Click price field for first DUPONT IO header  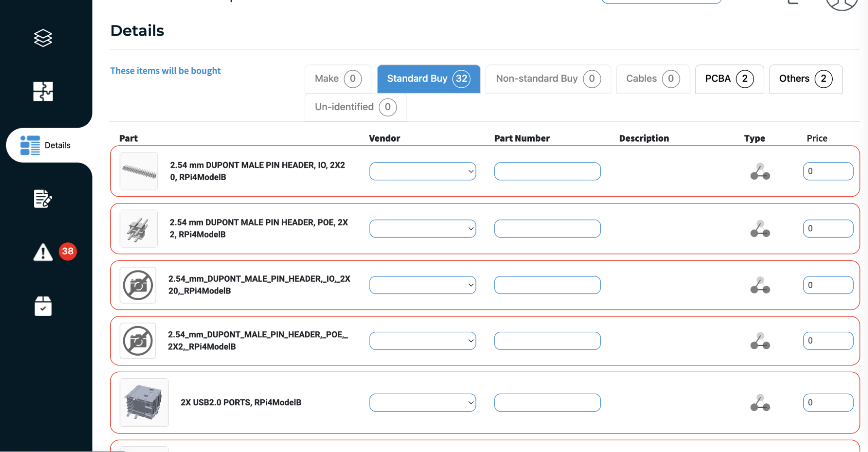(828, 171)
